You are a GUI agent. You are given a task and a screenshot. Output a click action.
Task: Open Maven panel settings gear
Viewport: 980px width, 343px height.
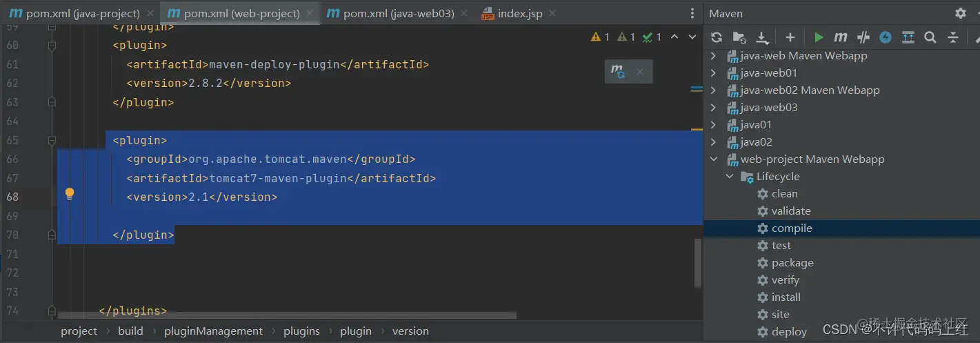coord(960,13)
